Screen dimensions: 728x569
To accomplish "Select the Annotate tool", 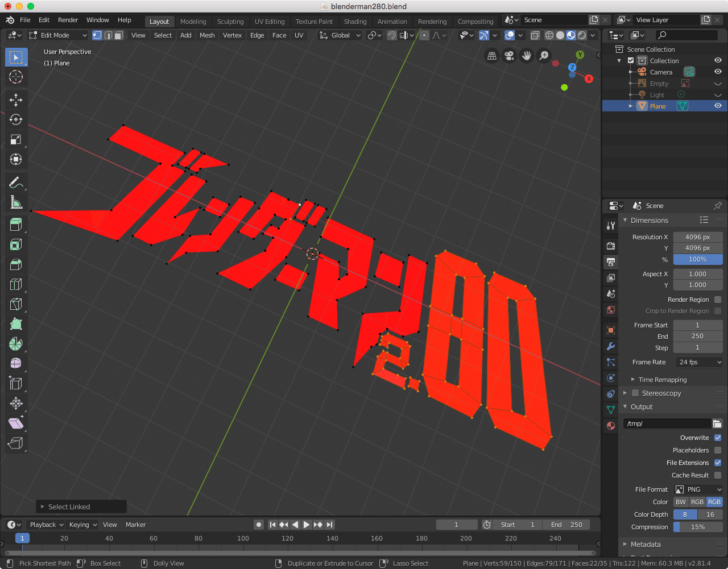I will [16, 182].
